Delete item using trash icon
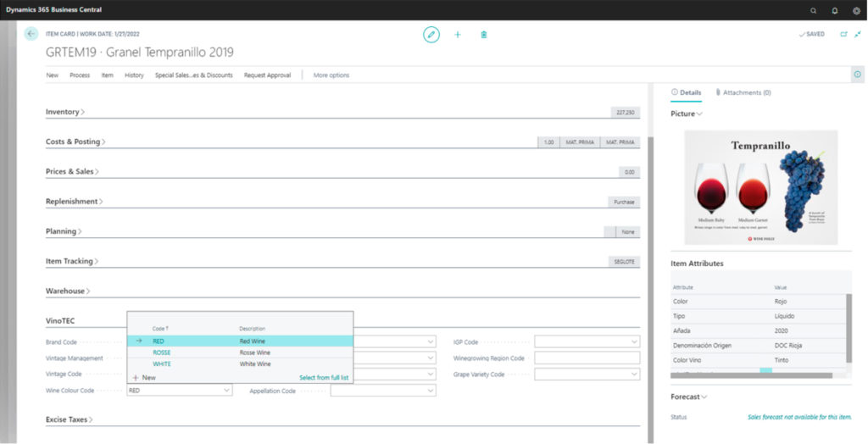Viewport: 868px width, 444px height. (x=484, y=35)
